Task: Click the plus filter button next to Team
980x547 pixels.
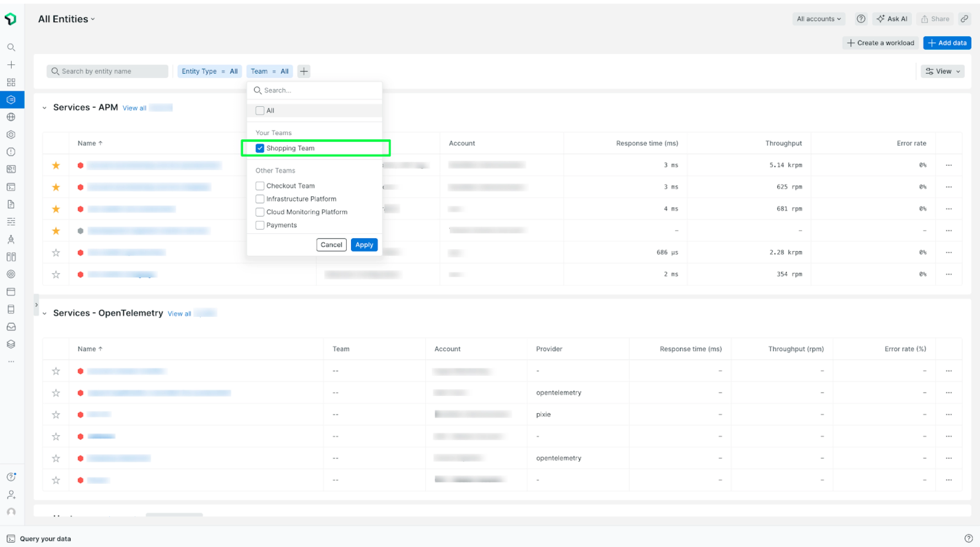Action: coord(303,71)
